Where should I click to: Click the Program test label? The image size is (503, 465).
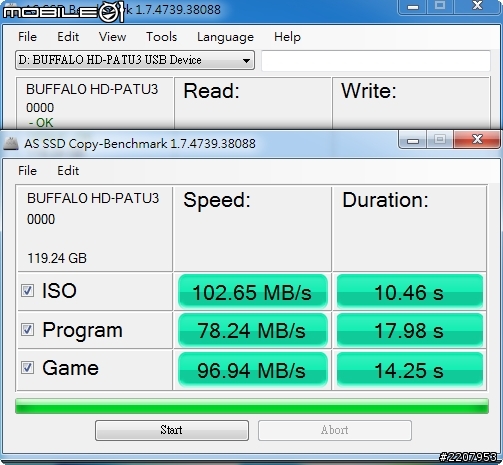[x=82, y=331]
